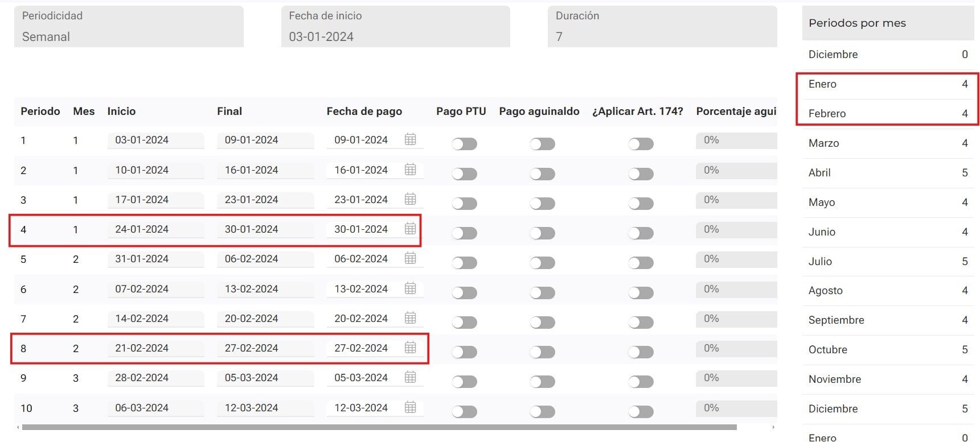
Task: Click the ¿Aplicar Art. 174? column header
Action: [x=638, y=111]
